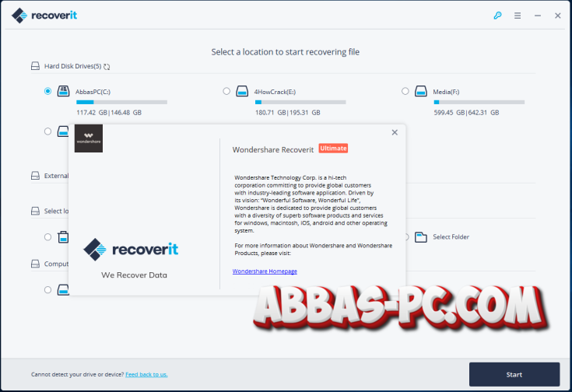Click the Wondershare Recoverit title text
Image resolution: width=572 pixels, height=392 pixels.
click(273, 150)
